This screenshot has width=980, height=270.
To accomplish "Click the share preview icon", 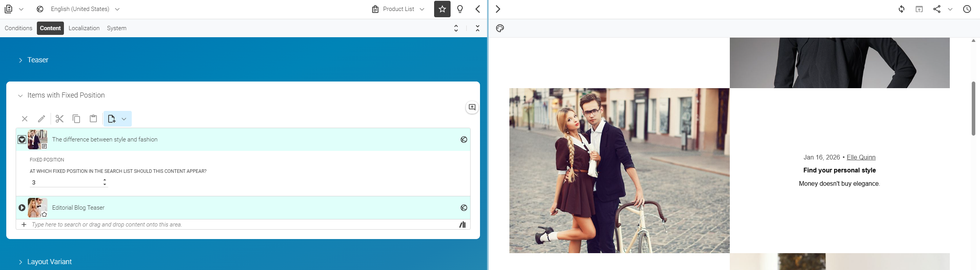I will (x=937, y=9).
